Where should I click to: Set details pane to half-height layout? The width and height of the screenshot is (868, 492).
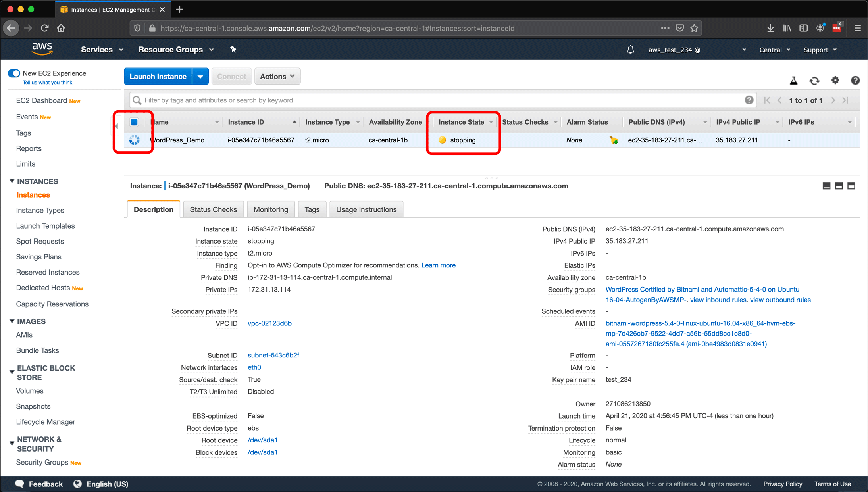click(x=839, y=186)
